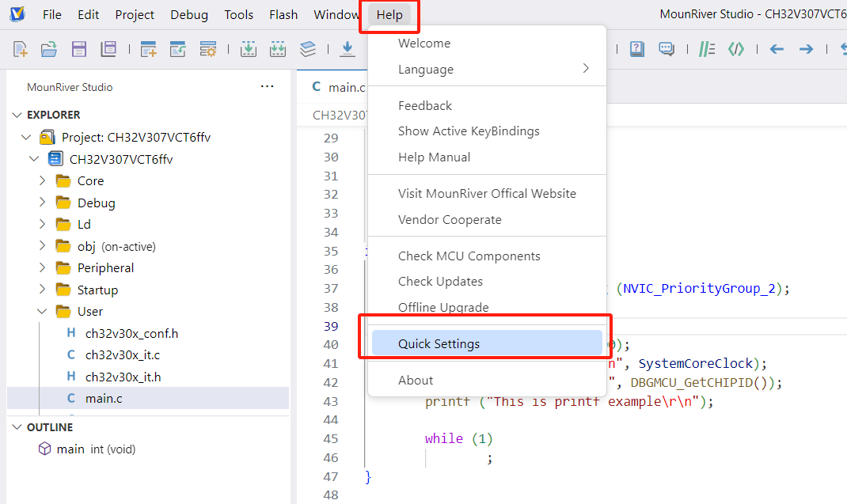847x504 pixels.
Task: Click the Build toolbar icon
Action: 249,49
